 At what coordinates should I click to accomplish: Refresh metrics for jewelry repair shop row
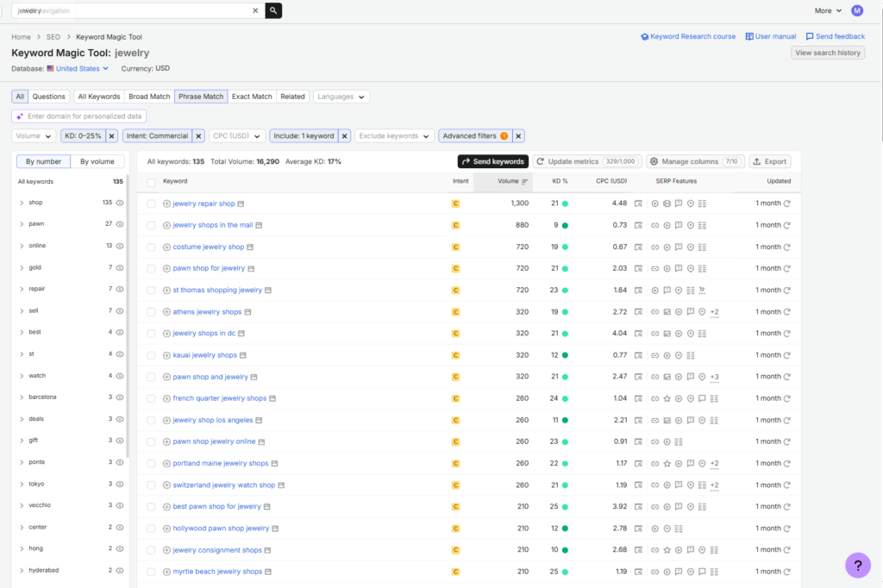pos(786,203)
